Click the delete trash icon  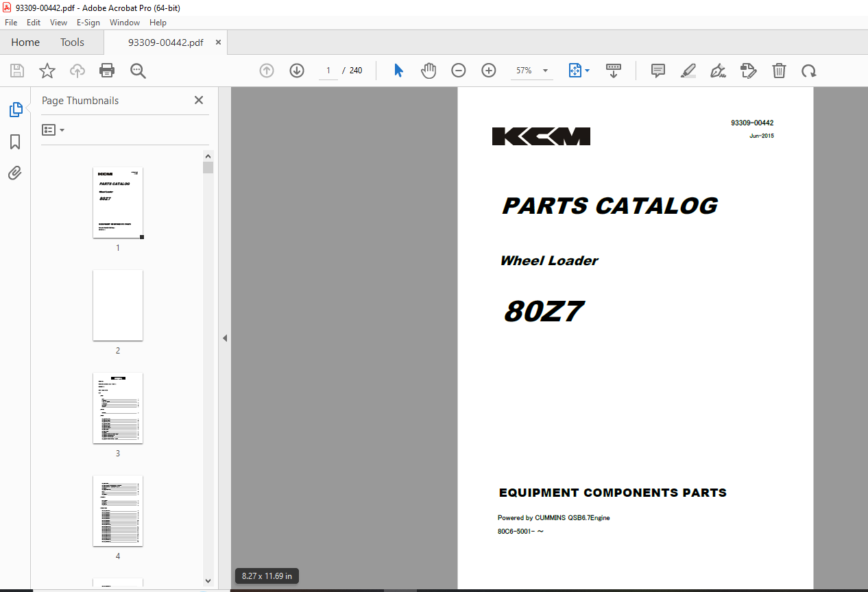click(x=779, y=71)
